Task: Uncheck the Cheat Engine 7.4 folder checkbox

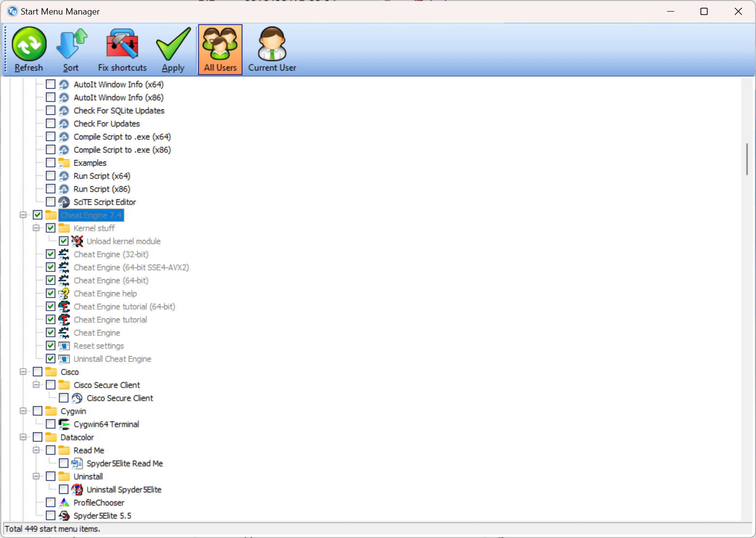Action: (x=38, y=215)
